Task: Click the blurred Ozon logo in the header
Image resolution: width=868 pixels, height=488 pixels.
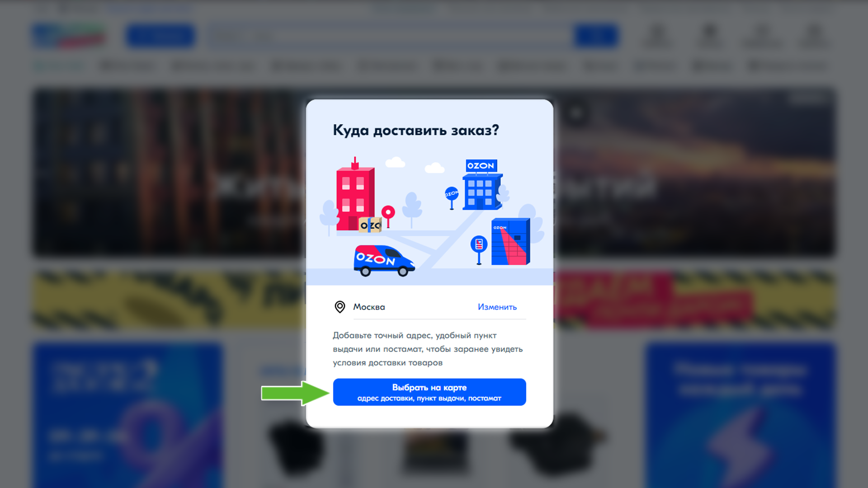Action: click(x=69, y=36)
